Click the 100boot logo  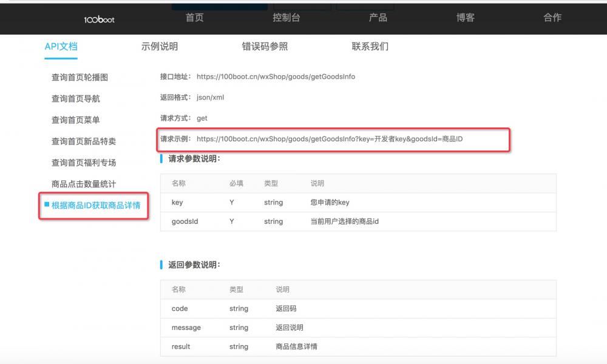[99, 19]
